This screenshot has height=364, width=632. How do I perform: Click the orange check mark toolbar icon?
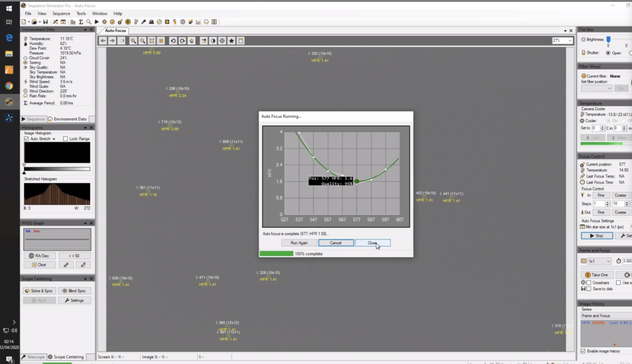[191, 22]
